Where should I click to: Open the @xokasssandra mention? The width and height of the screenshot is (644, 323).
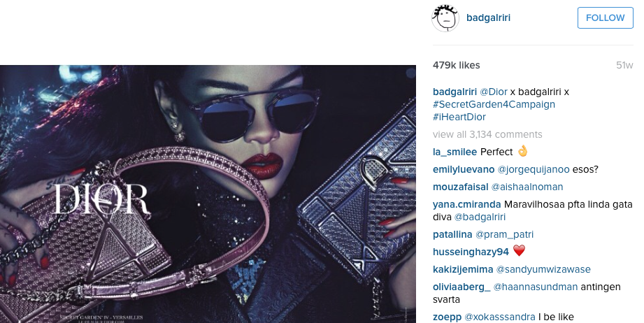(500, 317)
